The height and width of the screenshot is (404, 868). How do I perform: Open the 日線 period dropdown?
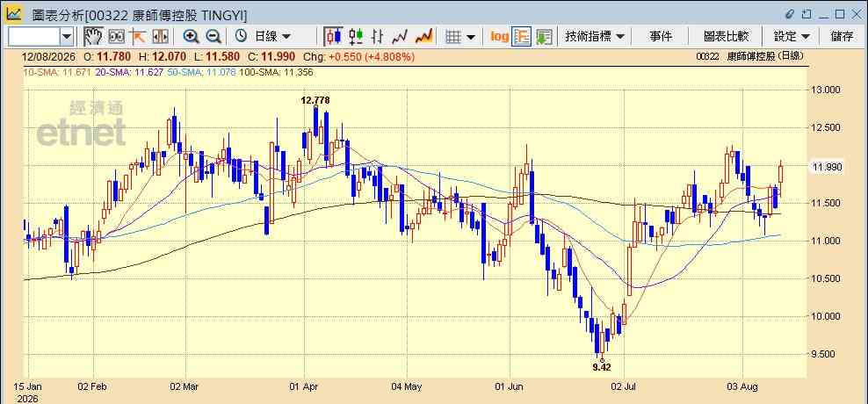pyautogui.click(x=271, y=37)
